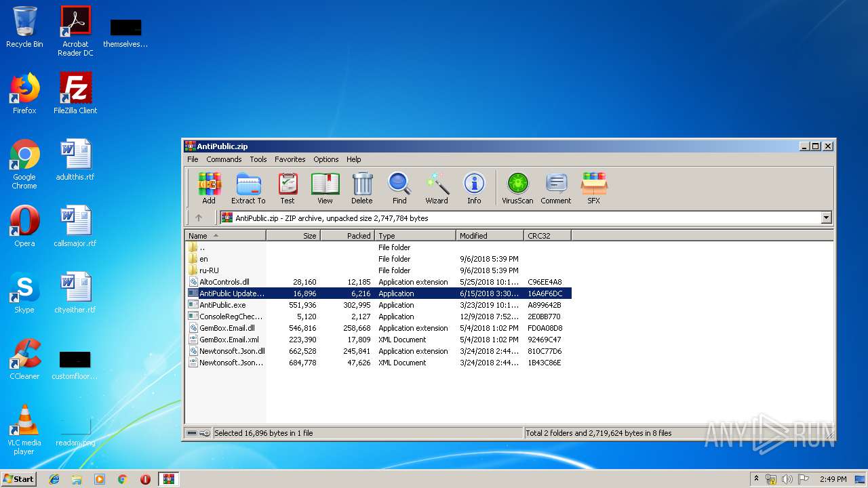The width and height of the screenshot is (868, 488).
Task: Open the File menu
Action: pos(193,159)
